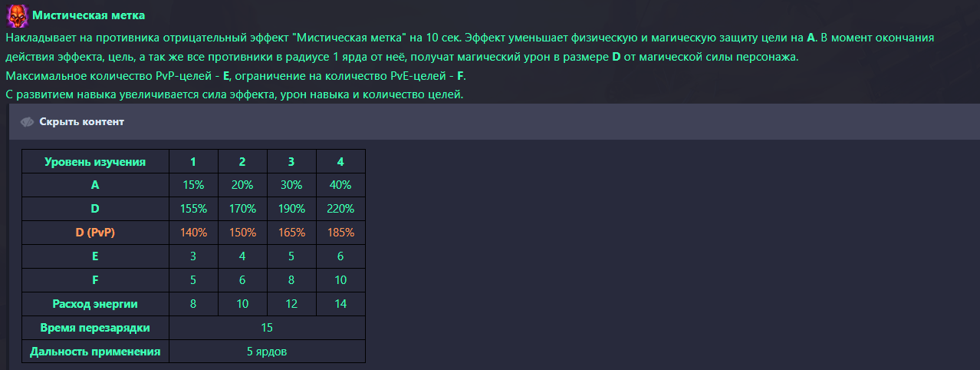Screen dimensions: 980x370
Task: Select the 40% value in row A
Action: tap(340, 185)
